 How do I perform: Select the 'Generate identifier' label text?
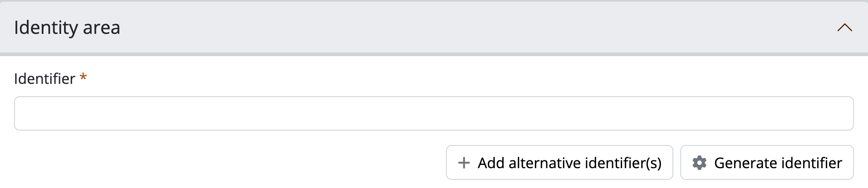coord(777,163)
